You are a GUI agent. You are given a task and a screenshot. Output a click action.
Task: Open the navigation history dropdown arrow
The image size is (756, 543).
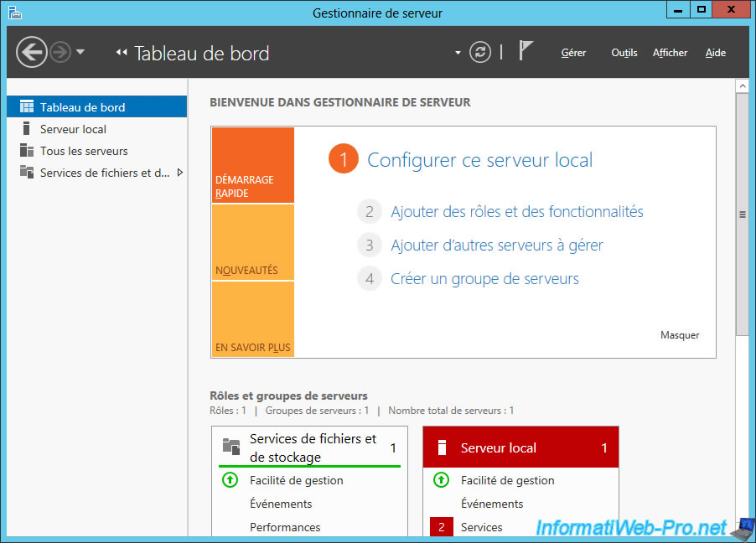coord(80,52)
